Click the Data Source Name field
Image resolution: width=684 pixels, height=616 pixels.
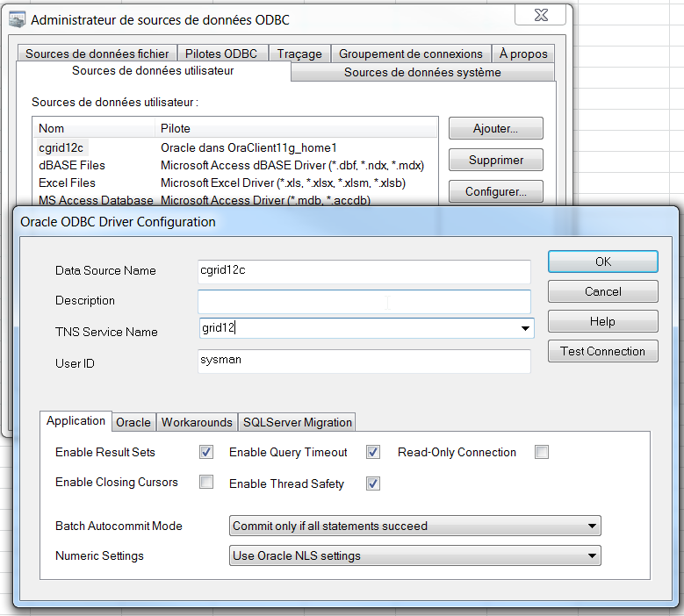coord(364,272)
